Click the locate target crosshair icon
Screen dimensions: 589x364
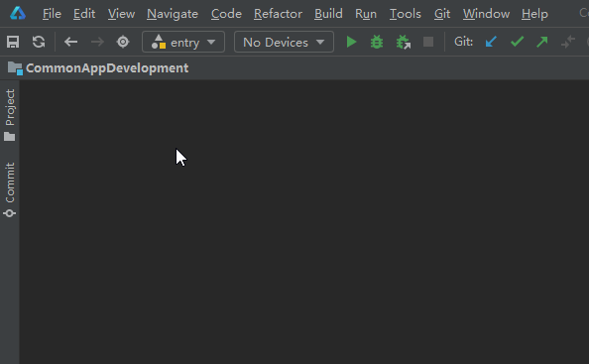coord(123,42)
